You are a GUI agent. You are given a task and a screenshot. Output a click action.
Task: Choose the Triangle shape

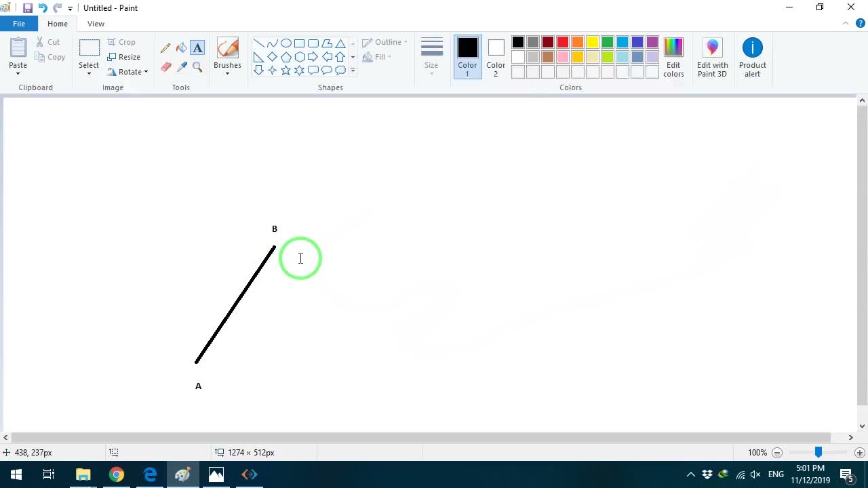pyautogui.click(x=340, y=43)
